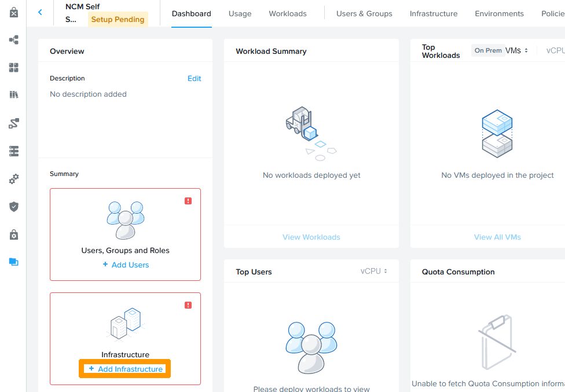
Task: Open the projects icon highlighted in blue
Action: click(14, 262)
